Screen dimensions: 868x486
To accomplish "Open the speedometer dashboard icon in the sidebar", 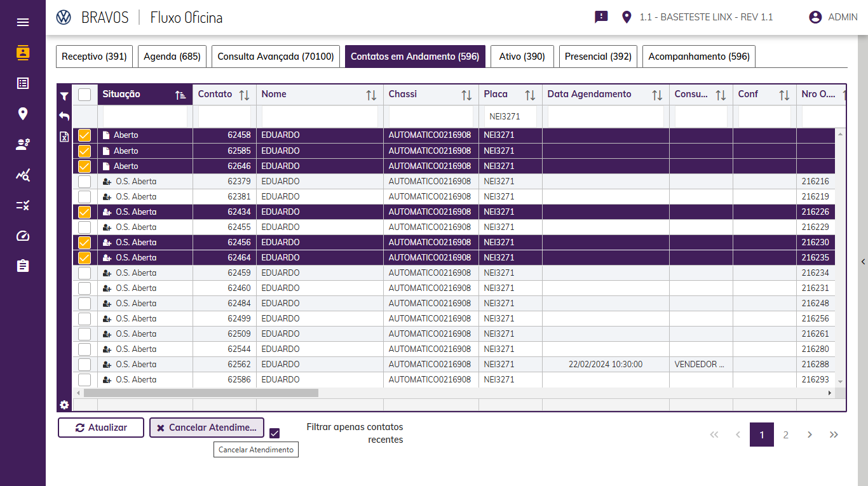I will pos(23,236).
